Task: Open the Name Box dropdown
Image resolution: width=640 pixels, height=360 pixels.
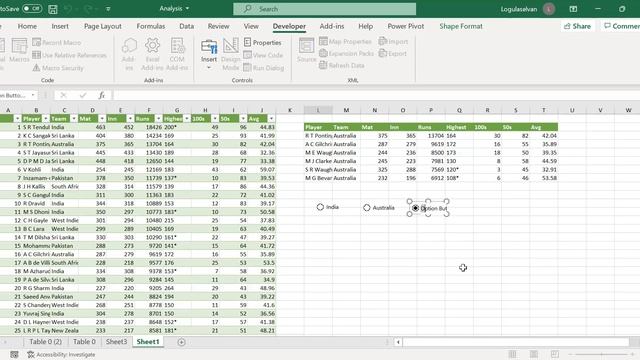Action: [x=33, y=95]
